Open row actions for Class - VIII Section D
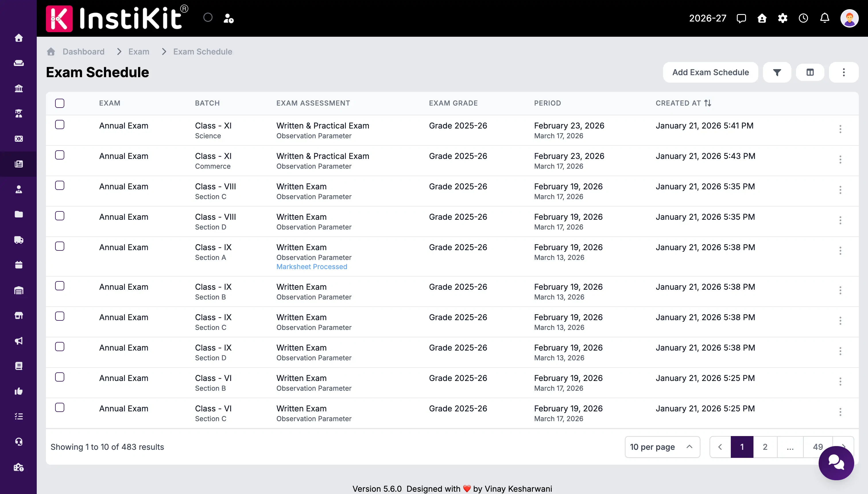 click(x=840, y=220)
